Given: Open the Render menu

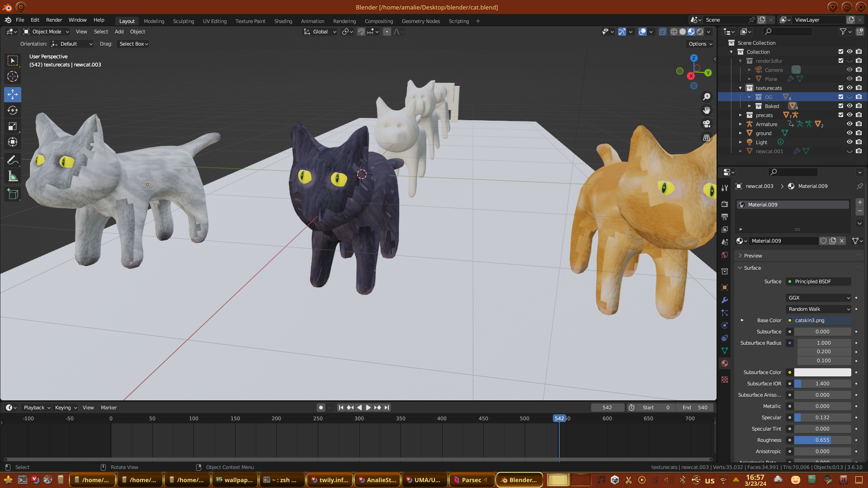Looking at the screenshot, I should pyautogui.click(x=54, y=20).
